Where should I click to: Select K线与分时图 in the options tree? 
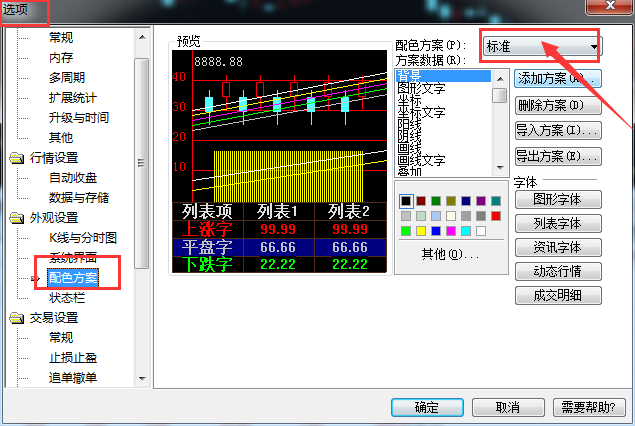click(x=83, y=238)
